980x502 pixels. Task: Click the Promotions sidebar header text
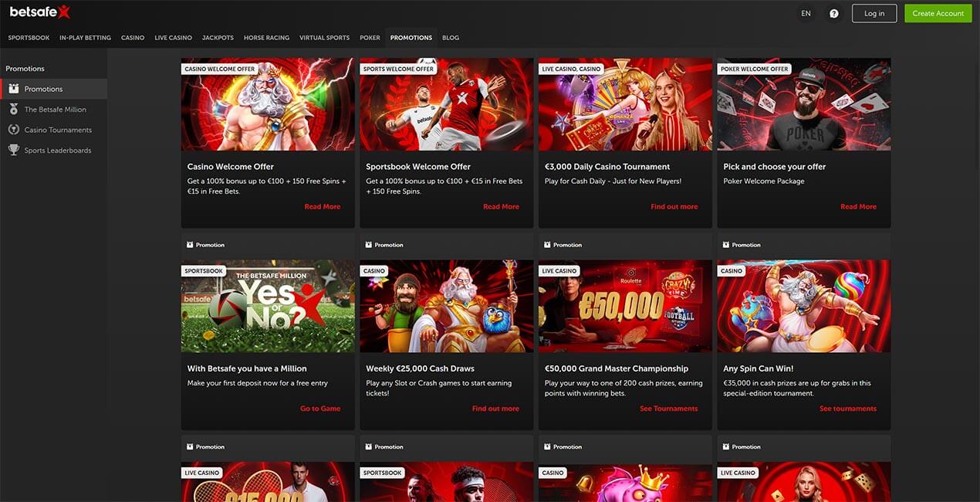coord(25,69)
